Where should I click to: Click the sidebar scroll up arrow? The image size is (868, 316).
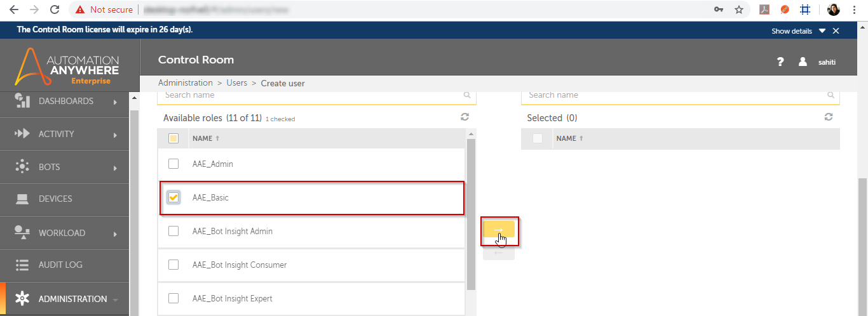coord(133,98)
